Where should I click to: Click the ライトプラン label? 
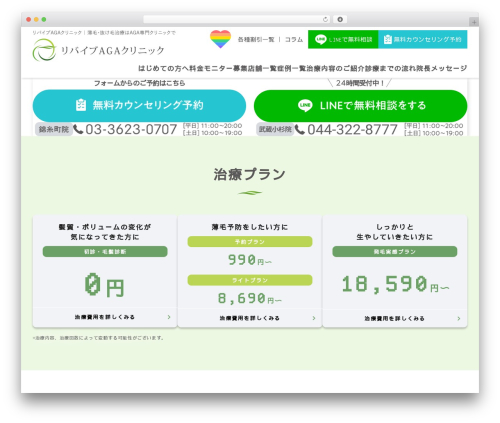(x=250, y=280)
